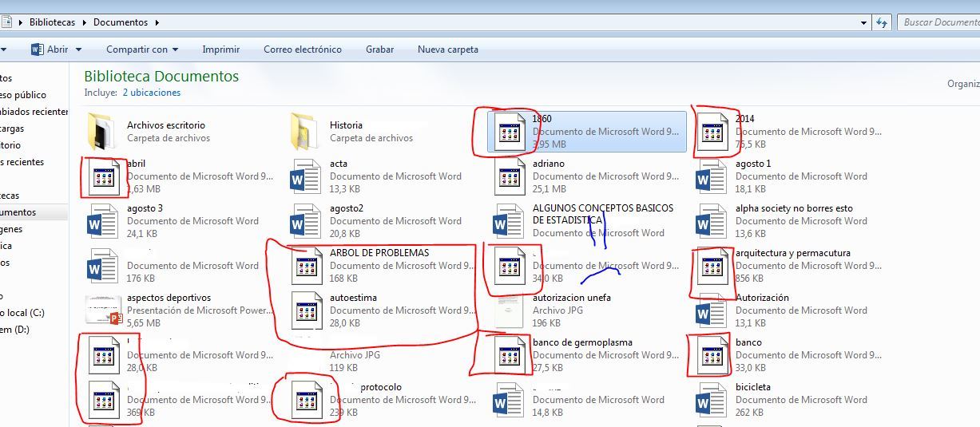Screen dimensions: 980x427
Task: Click the 1860 document icon
Action: click(509, 132)
